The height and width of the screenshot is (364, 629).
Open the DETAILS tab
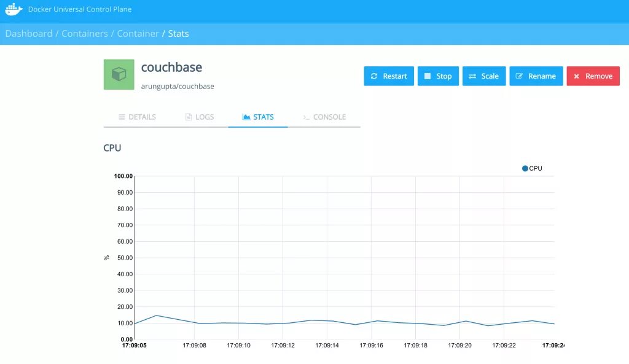point(137,117)
